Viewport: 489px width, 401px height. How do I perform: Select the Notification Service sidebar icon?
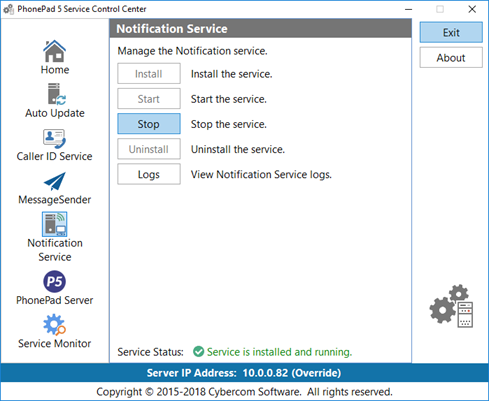tap(55, 224)
